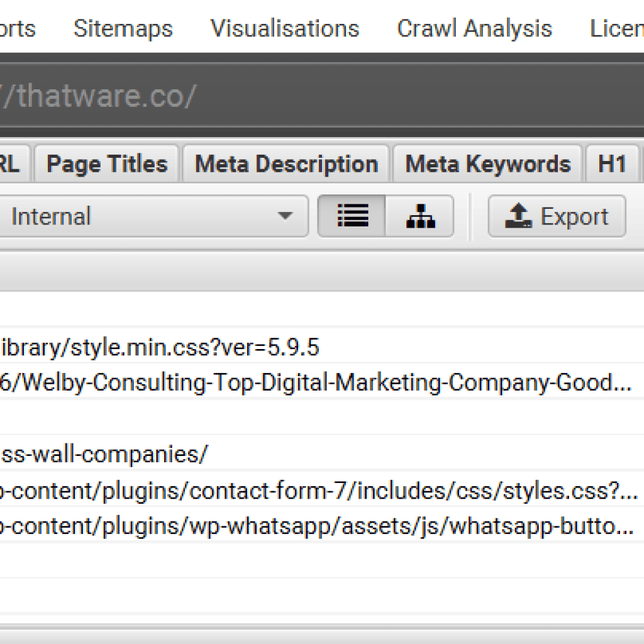This screenshot has height=644, width=644.
Task: Switch to the H1 tab
Action: tap(612, 164)
